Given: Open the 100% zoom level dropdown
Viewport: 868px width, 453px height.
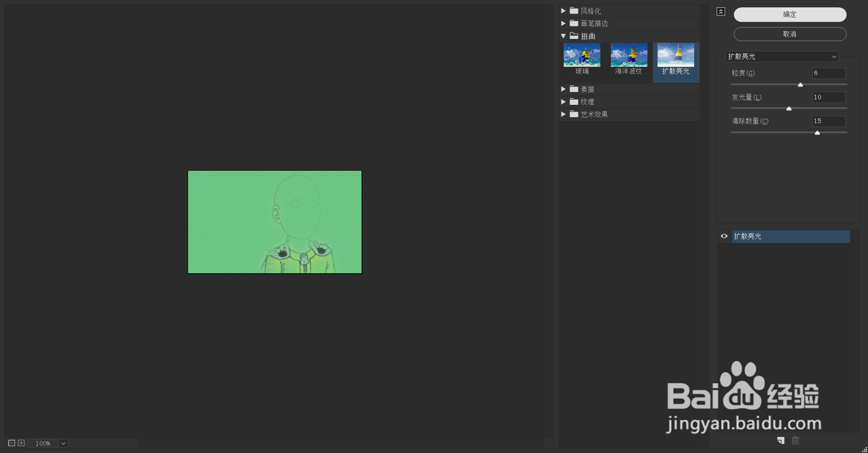Looking at the screenshot, I should (x=64, y=443).
